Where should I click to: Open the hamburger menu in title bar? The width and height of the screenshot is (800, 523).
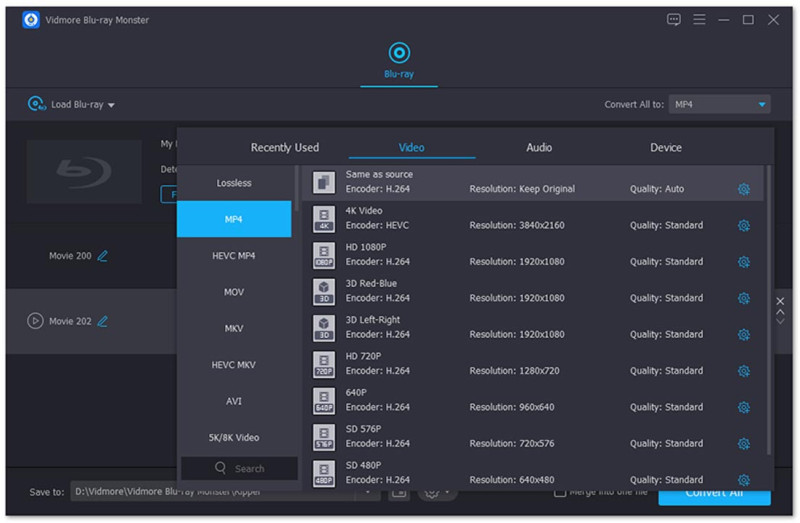(x=699, y=20)
